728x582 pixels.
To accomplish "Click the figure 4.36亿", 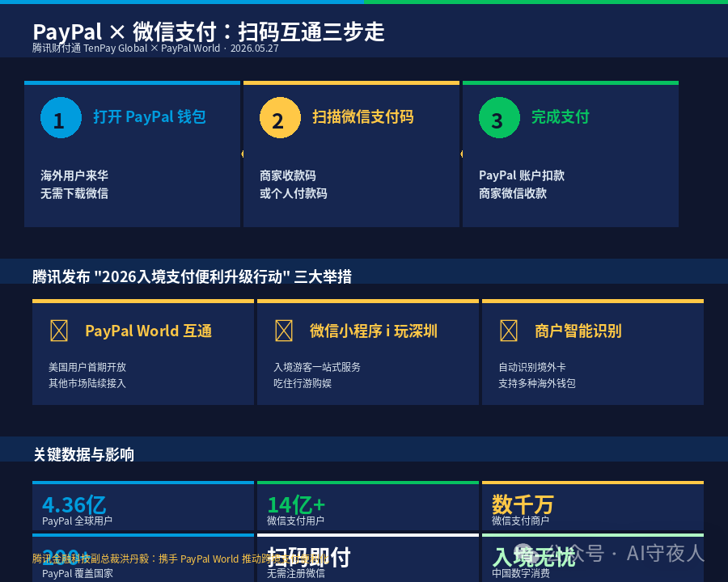I will tap(74, 504).
